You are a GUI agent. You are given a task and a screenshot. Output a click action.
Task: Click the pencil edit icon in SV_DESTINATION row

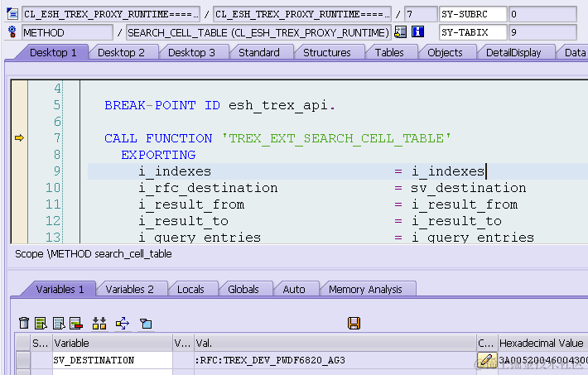click(486, 360)
